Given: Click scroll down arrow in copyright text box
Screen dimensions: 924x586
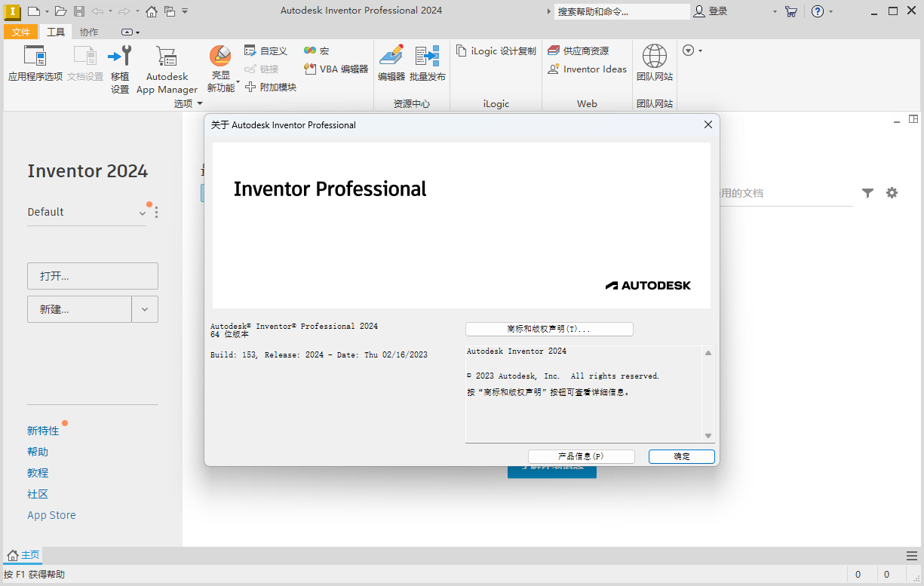Looking at the screenshot, I should [x=708, y=436].
